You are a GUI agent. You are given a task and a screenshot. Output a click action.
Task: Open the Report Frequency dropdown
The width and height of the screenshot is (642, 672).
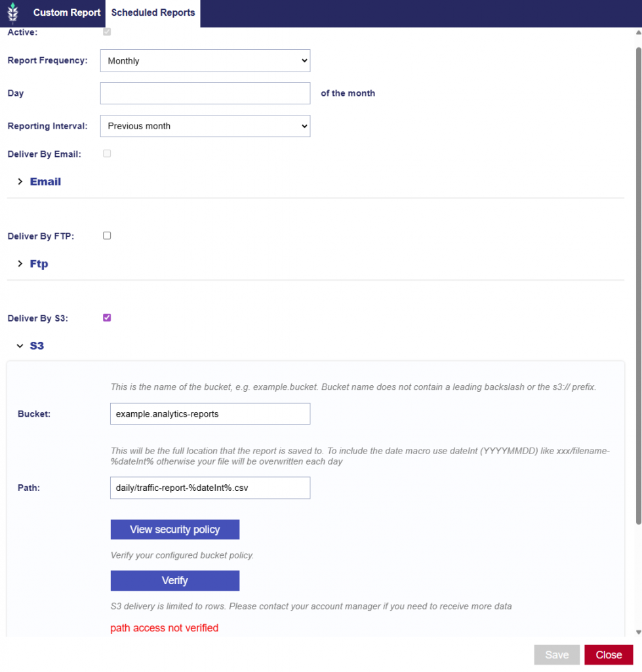click(x=205, y=61)
